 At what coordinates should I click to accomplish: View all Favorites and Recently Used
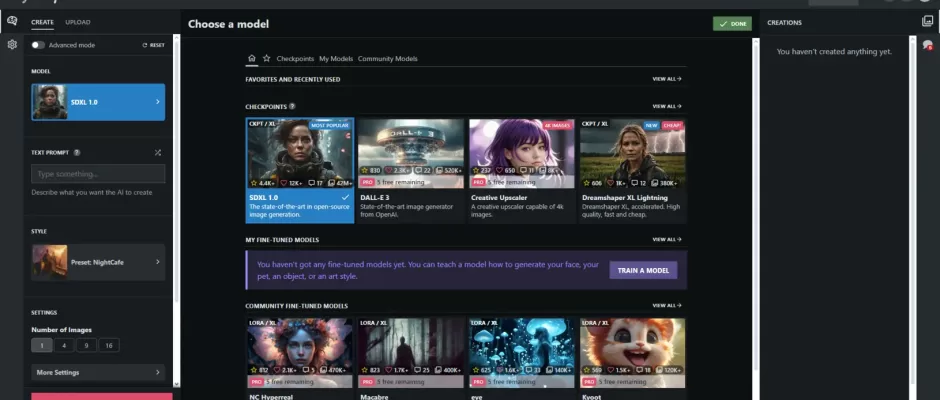pos(667,79)
